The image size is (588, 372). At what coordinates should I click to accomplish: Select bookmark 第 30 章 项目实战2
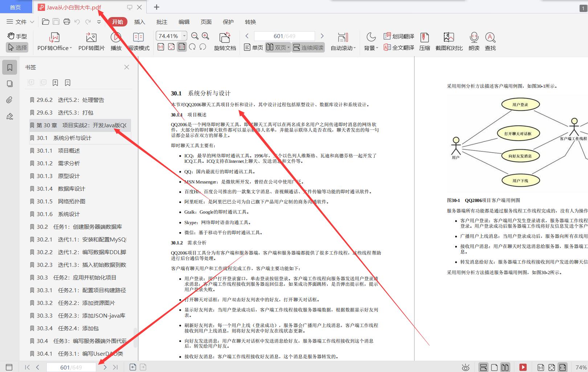80,125
